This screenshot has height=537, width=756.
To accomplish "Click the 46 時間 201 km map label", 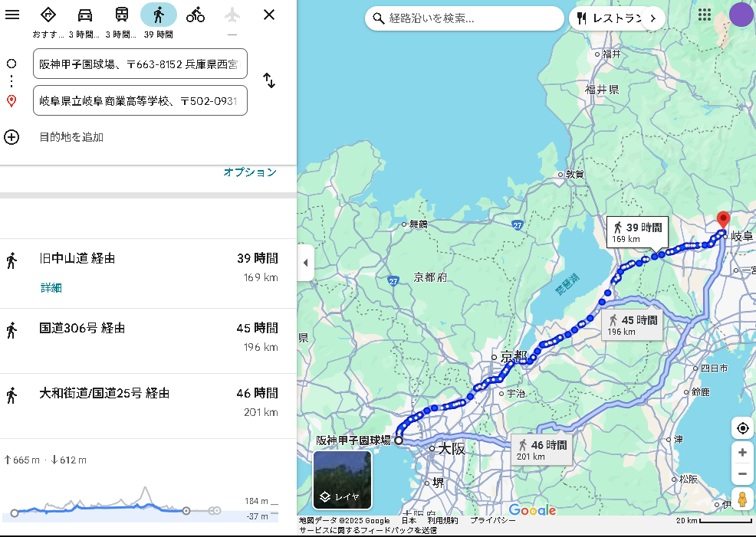I will pyautogui.click(x=542, y=450).
